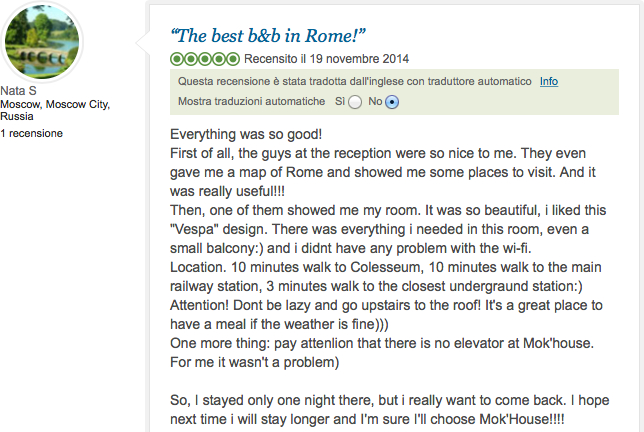Open the 'Info' link about automatic translation
This screenshot has height=432, width=644.
click(x=549, y=81)
